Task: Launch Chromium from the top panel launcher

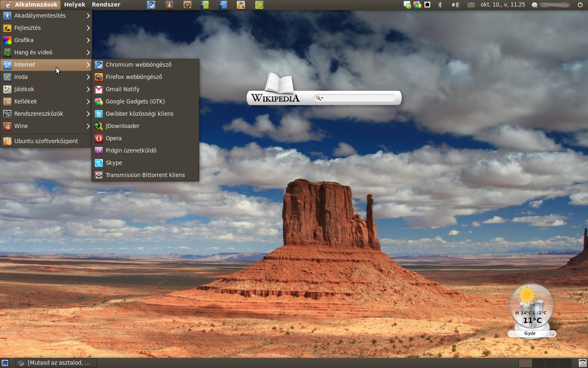Action: [151, 5]
